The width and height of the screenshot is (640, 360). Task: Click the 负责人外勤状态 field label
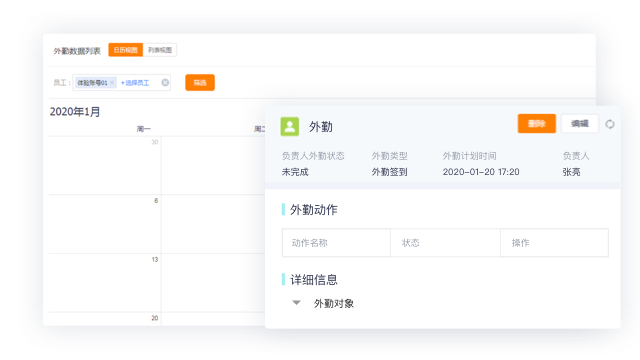(313, 156)
